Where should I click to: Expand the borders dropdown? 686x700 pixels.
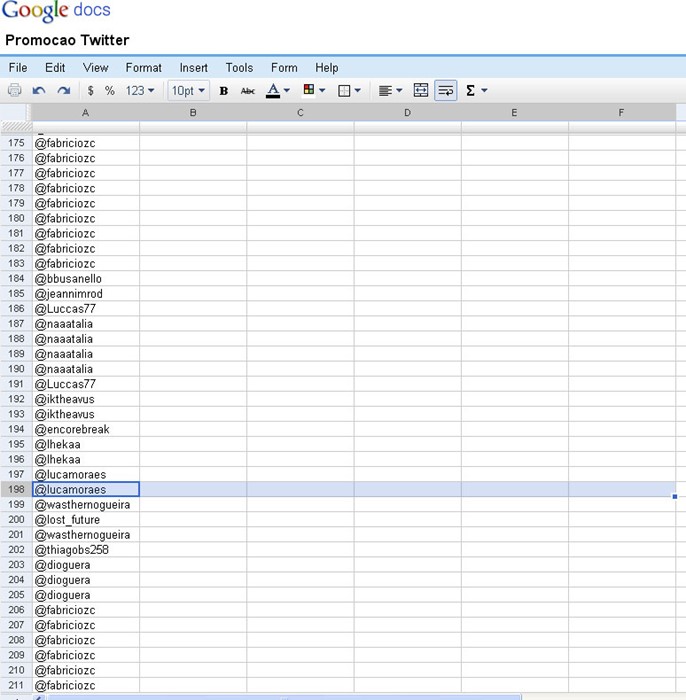(x=350, y=90)
